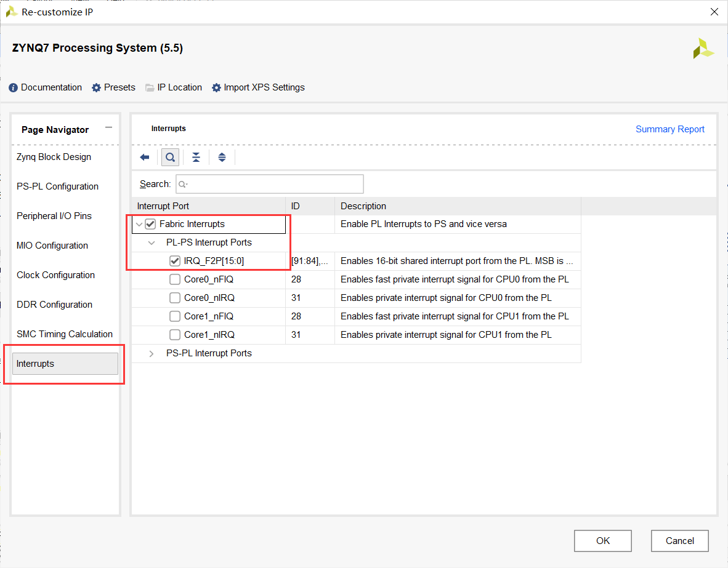728x568 pixels.
Task: Click the back arrow toolbar icon
Action: pos(144,158)
